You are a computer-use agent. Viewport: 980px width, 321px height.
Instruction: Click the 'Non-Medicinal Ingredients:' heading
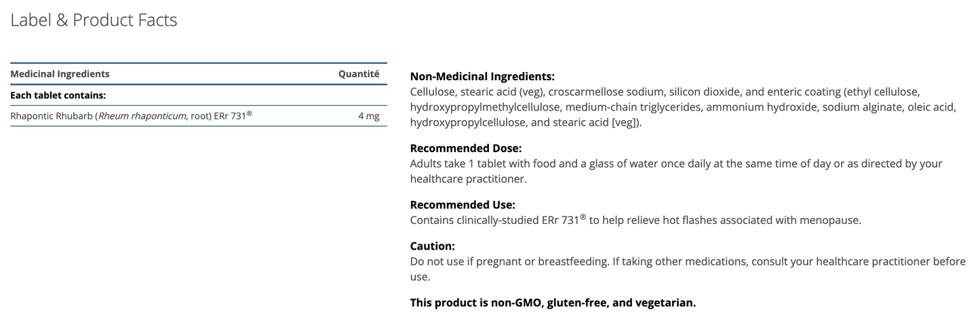point(482,77)
